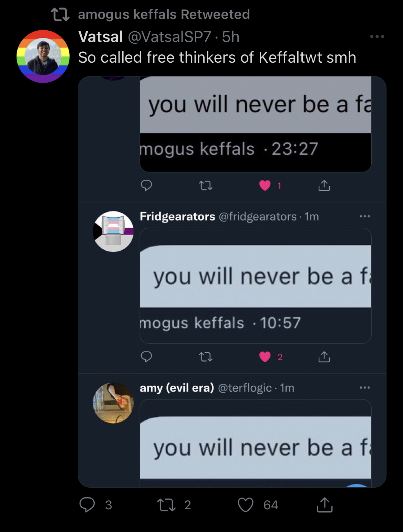Open the embedded tweets screenshot image

pos(232,282)
